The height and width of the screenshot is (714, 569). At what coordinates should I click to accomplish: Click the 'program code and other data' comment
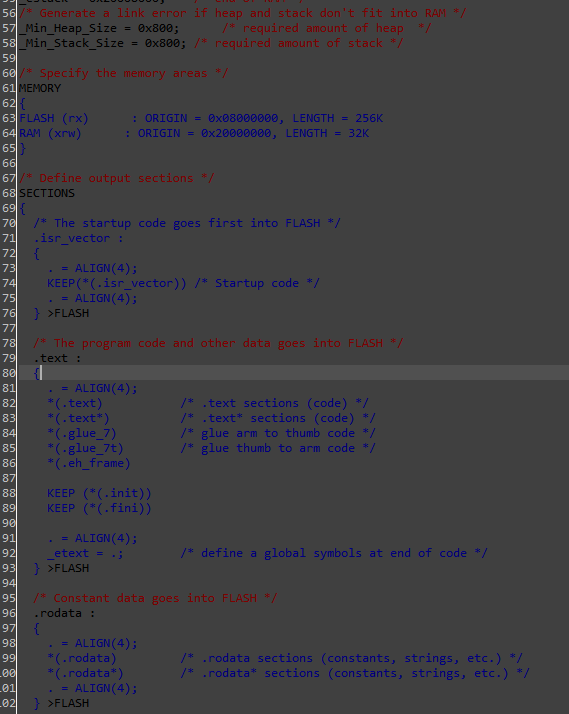click(218, 343)
